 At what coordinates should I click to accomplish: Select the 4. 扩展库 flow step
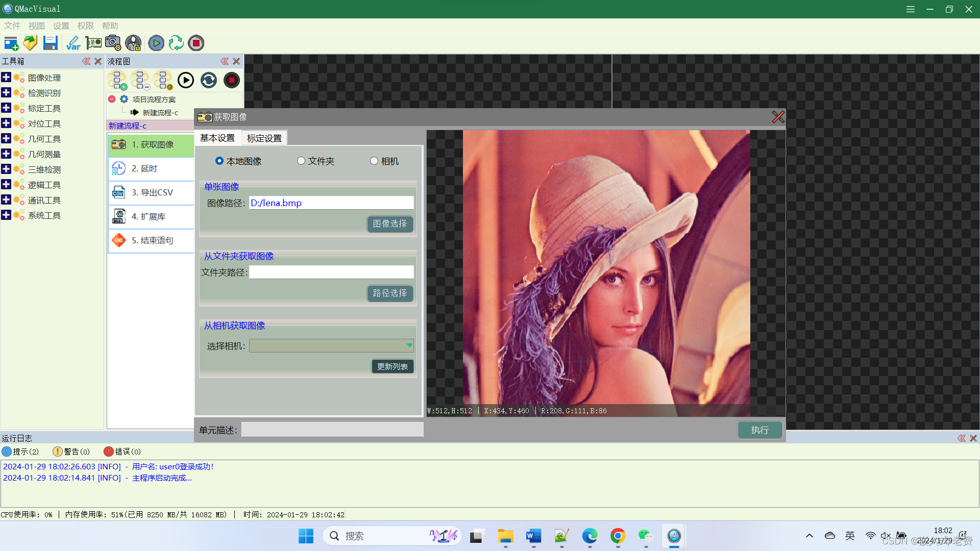click(151, 216)
